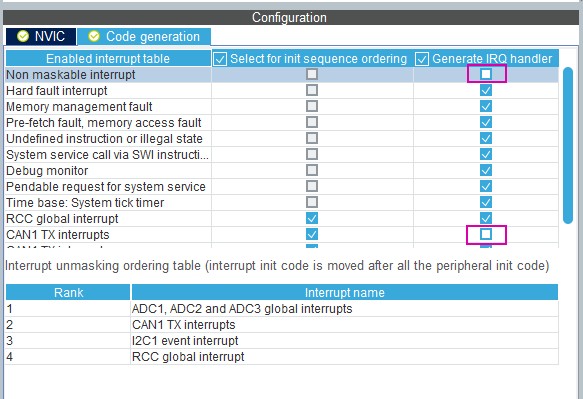The width and height of the screenshot is (583, 399).
Task: Uncheck Generate IRQ handler for Memory management fault
Action: coord(486,106)
